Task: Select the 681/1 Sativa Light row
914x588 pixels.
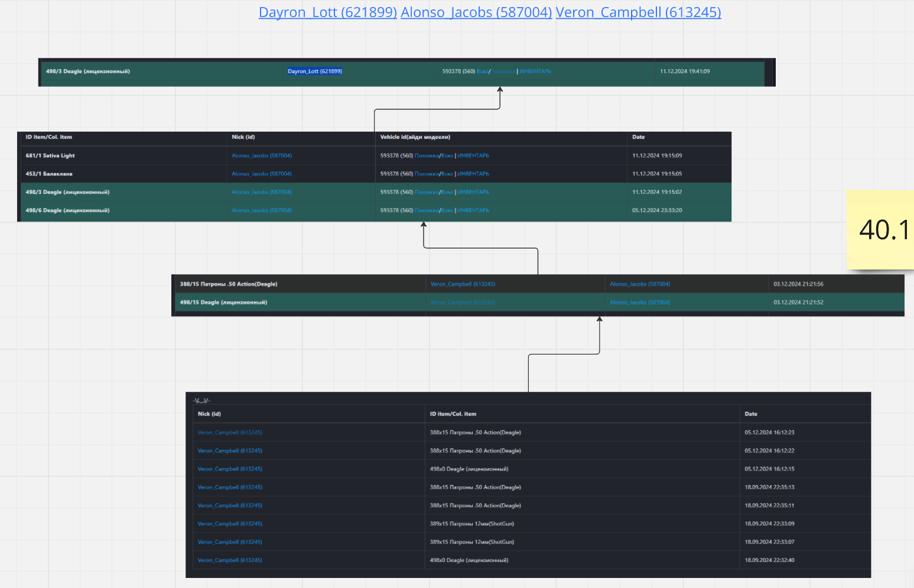Action: tap(50, 156)
